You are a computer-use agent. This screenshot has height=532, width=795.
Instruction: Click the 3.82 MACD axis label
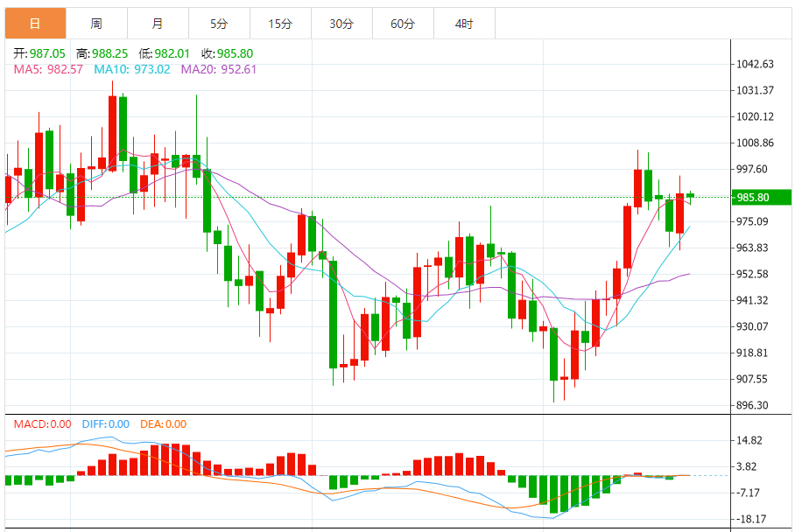click(x=746, y=466)
